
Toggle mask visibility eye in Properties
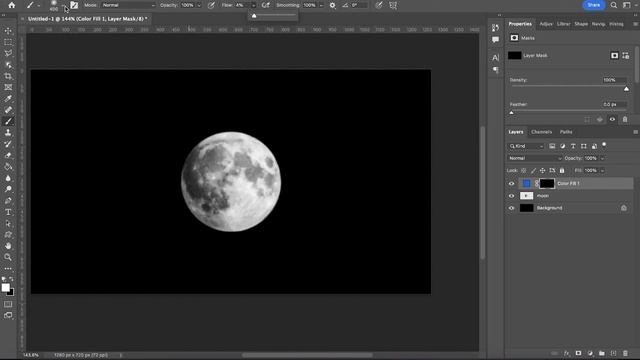(x=612, y=120)
